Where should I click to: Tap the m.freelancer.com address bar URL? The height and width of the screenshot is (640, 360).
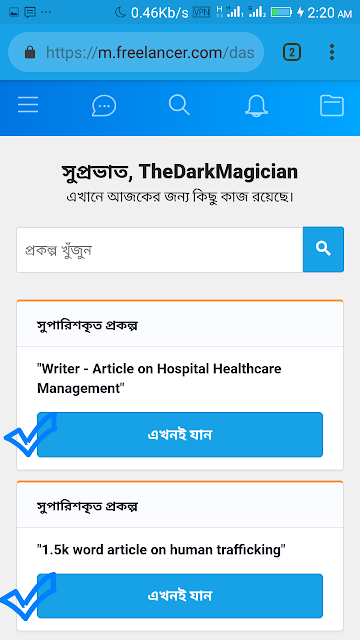(150, 52)
